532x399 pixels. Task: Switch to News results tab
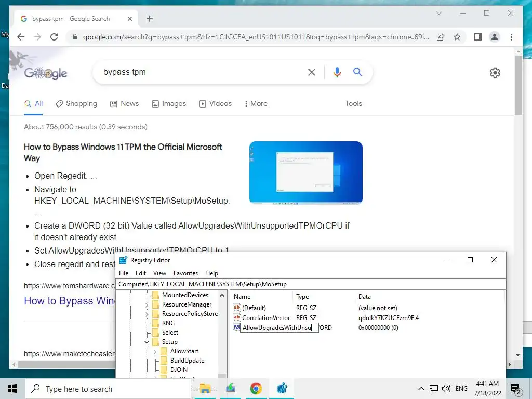[125, 104]
